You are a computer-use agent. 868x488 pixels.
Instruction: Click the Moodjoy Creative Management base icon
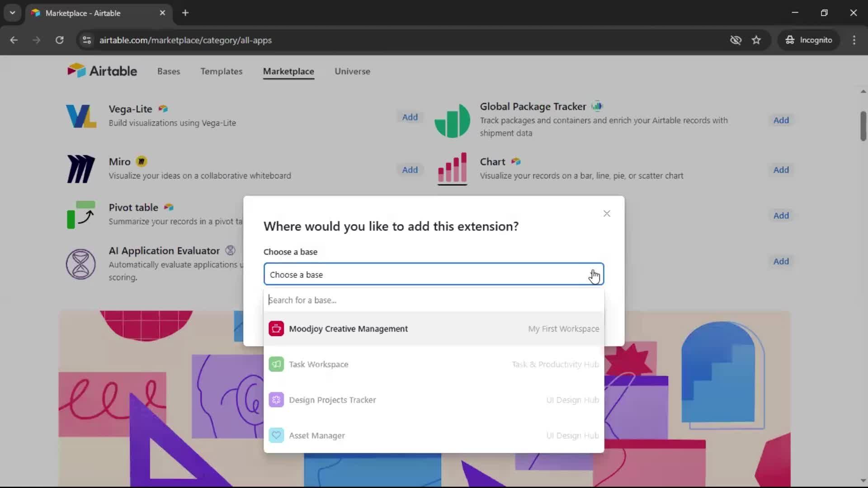[276, 328]
